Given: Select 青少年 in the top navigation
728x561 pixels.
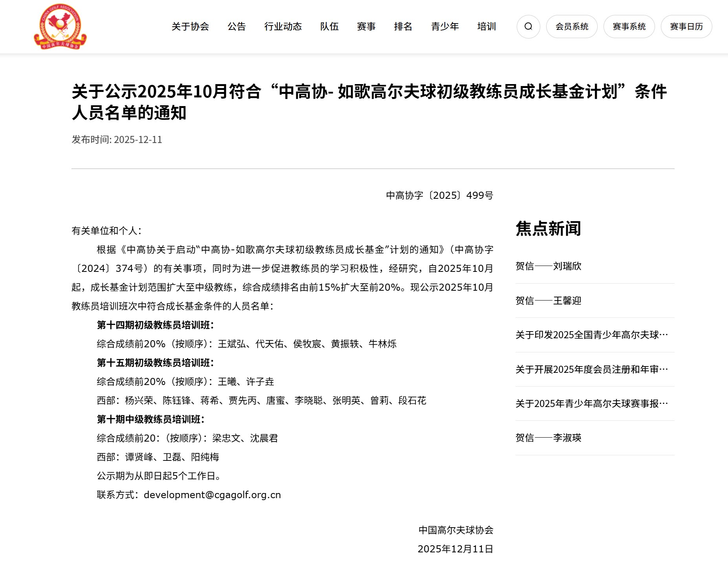Looking at the screenshot, I should pos(444,27).
